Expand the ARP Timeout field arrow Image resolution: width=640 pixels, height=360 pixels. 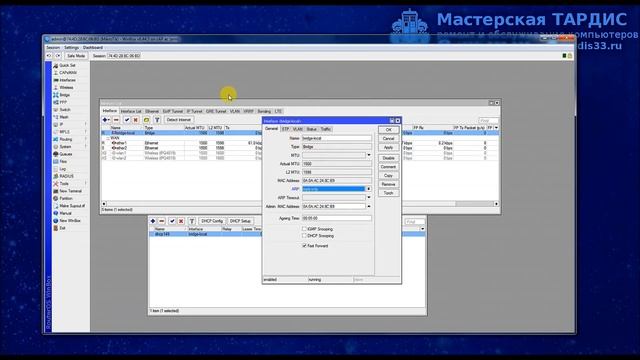369,198
